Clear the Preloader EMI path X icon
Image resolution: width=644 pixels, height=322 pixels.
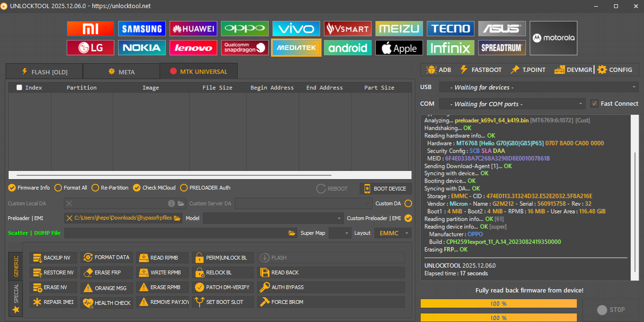pos(70,218)
